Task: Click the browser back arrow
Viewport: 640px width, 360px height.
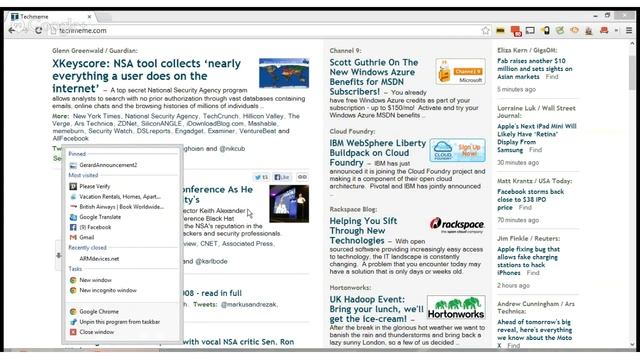Action: (12, 30)
